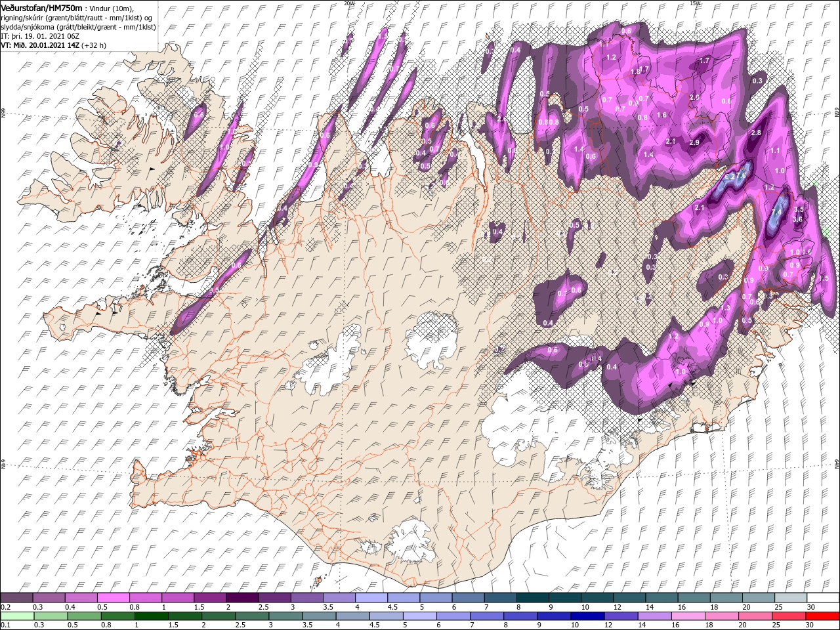Click the 15W longitude label
Image resolution: width=840 pixels, height=630 pixels.
pyautogui.click(x=695, y=3)
